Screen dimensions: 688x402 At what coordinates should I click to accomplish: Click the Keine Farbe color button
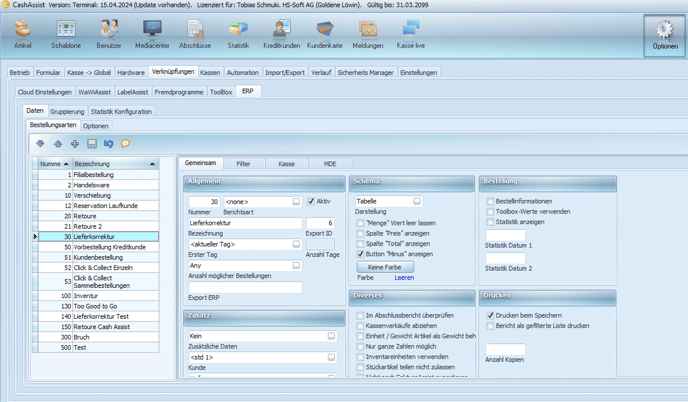pos(385,267)
